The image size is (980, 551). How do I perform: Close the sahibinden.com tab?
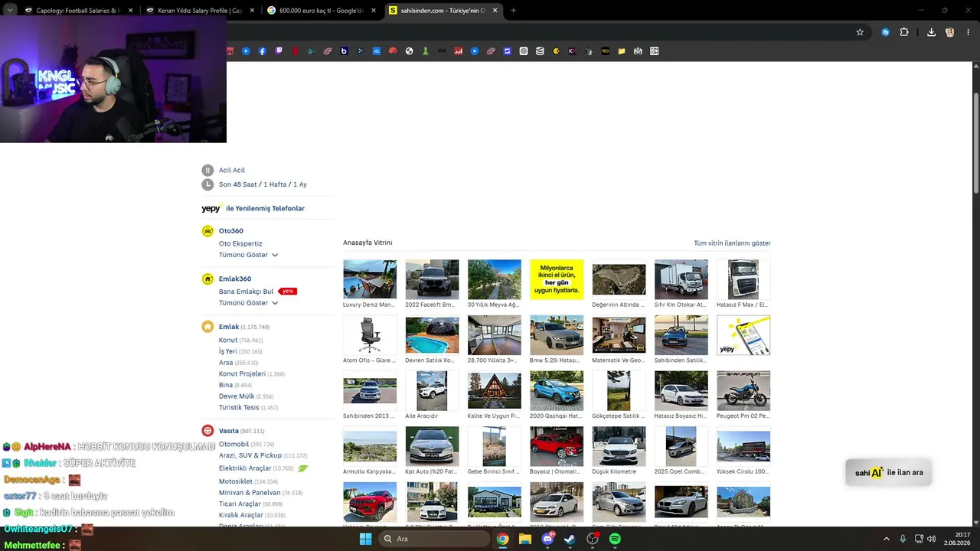(495, 11)
